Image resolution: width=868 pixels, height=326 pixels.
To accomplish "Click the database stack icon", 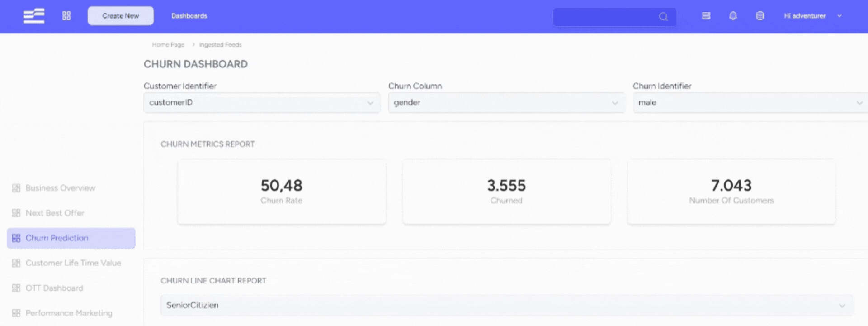I will pos(760,16).
